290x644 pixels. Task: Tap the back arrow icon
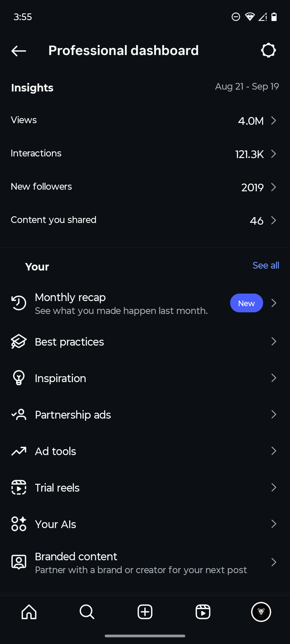(x=19, y=51)
